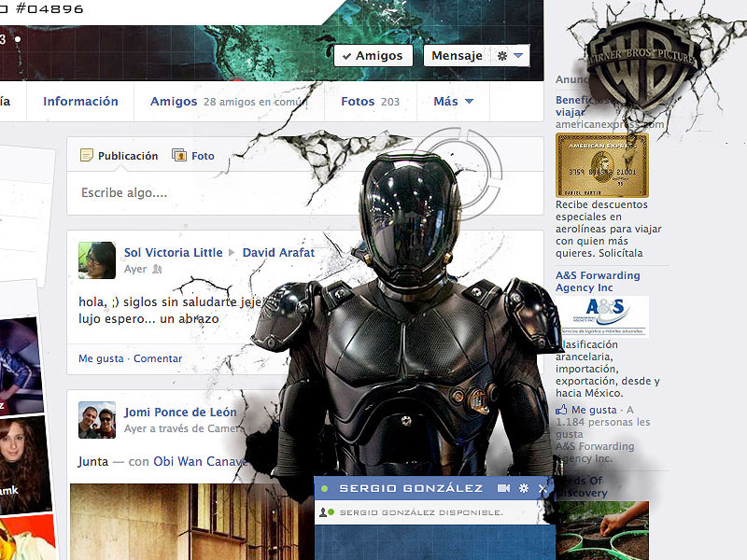Click the Amigos friend status button
Screen dimensions: 747x560
(373, 56)
